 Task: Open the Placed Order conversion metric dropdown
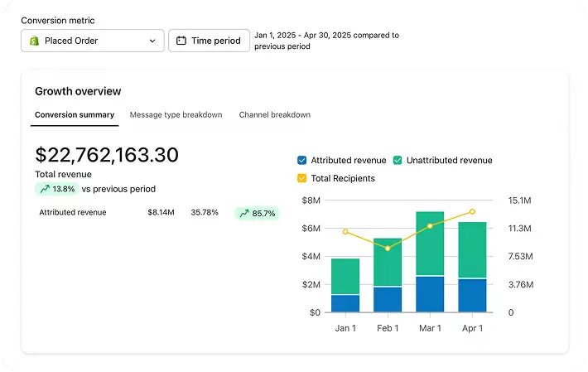pyautogui.click(x=93, y=41)
